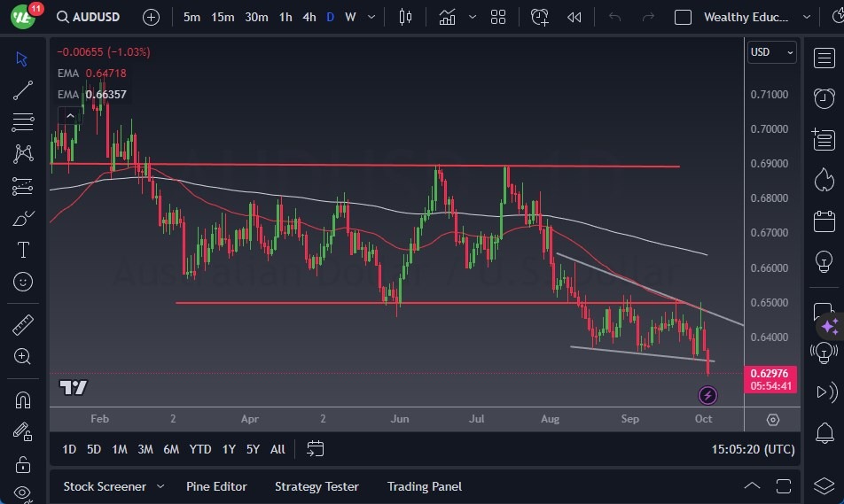844x504 pixels.
Task: Toggle lock all drawings
Action: coord(23,463)
